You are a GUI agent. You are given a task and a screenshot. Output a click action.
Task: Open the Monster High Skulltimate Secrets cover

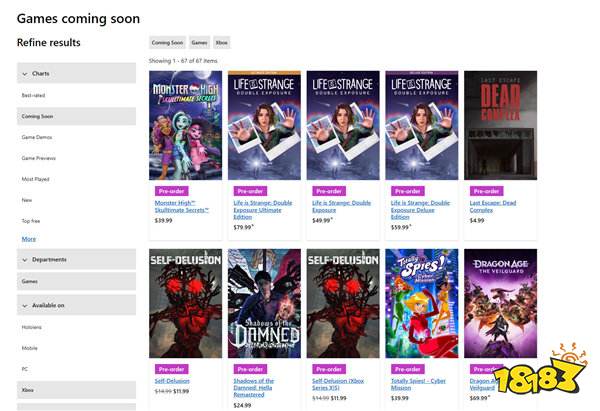pyautogui.click(x=186, y=125)
